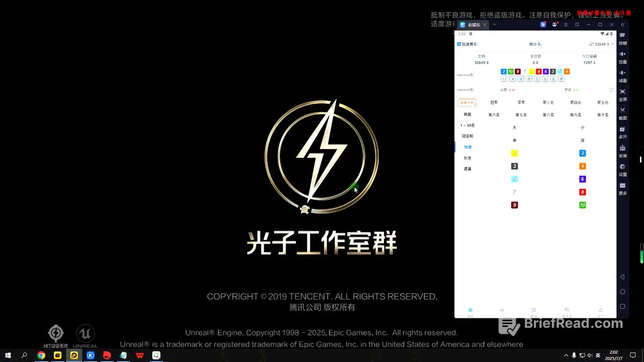Viewport: 644px width, 362px height.
Task: Select the 第十名 position option
Action: pos(603,115)
